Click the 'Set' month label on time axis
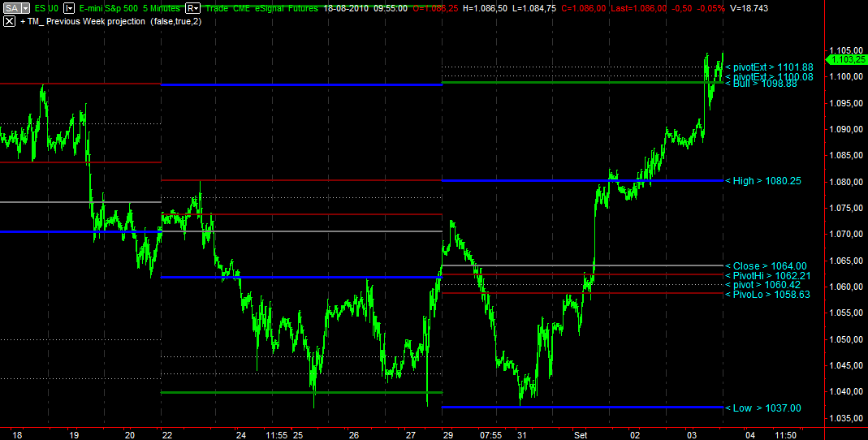This screenshot has height=440, width=868. 580,436
